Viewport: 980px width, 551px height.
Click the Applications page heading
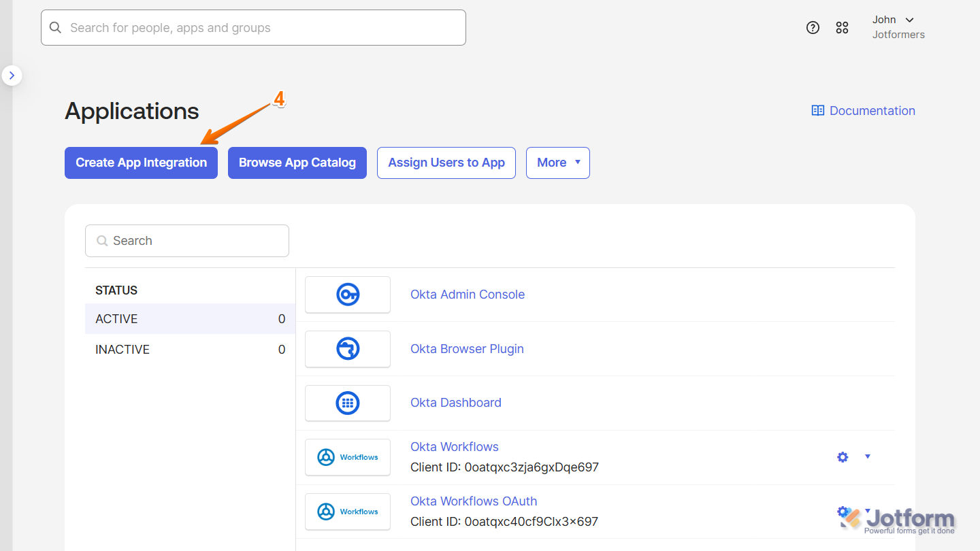pyautogui.click(x=132, y=111)
